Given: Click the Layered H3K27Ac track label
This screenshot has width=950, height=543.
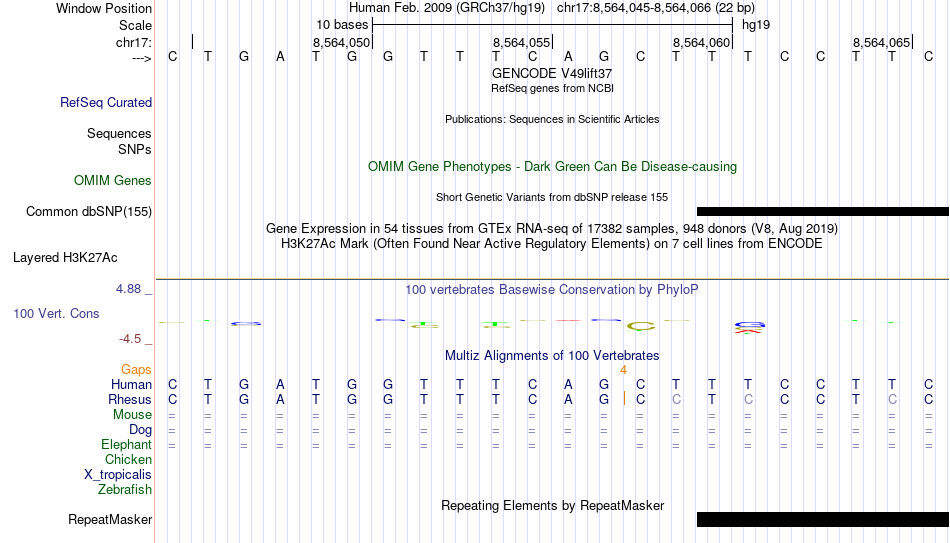Looking at the screenshot, I should [x=65, y=258].
